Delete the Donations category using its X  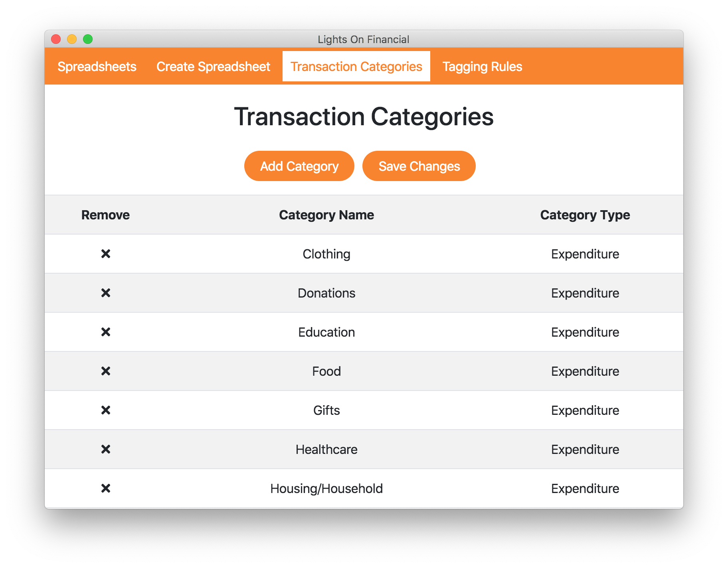(x=105, y=293)
